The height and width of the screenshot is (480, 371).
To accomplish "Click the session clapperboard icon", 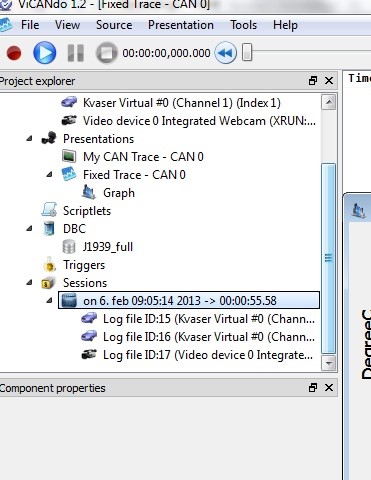I will [x=69, y=300].
